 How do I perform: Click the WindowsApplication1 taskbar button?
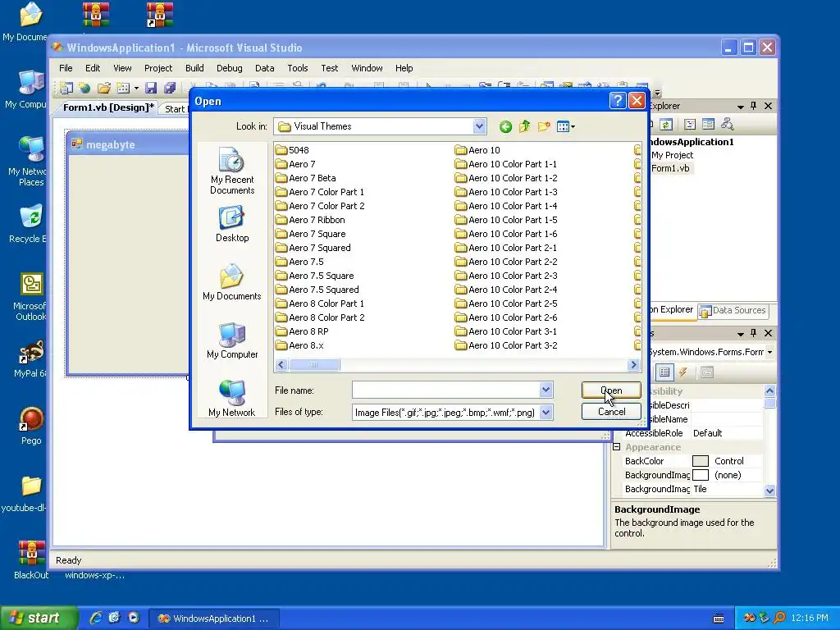212,619
